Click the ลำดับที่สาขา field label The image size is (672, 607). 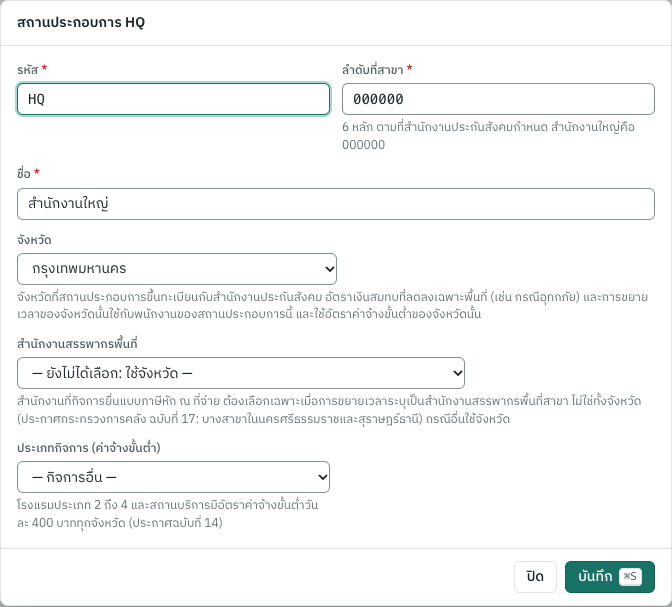point(372,69)
